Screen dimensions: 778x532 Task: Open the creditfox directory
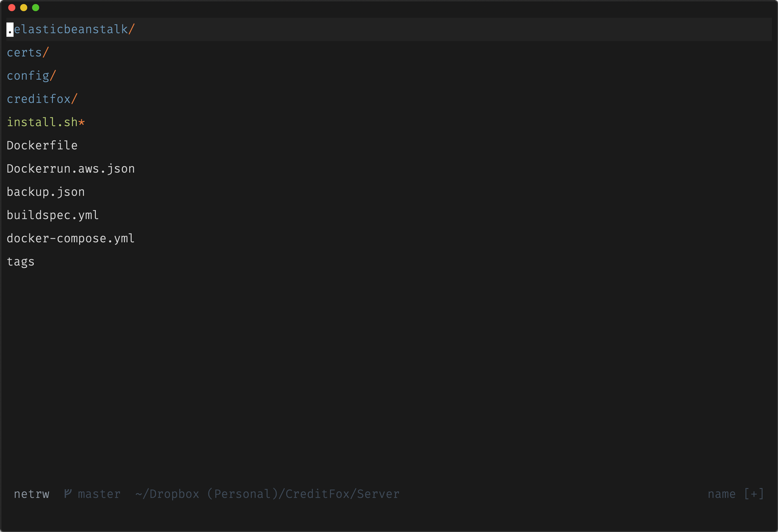(x=42, y=99)
